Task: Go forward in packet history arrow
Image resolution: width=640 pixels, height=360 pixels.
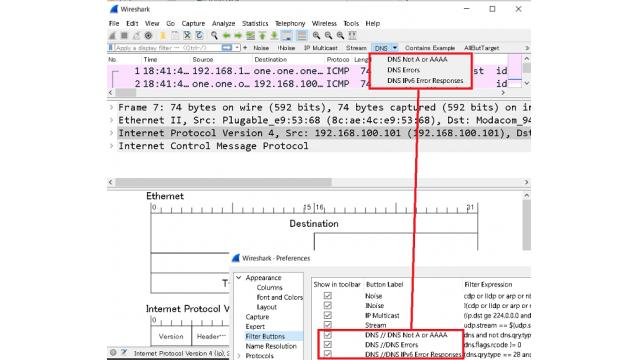Action: (238, 36)
